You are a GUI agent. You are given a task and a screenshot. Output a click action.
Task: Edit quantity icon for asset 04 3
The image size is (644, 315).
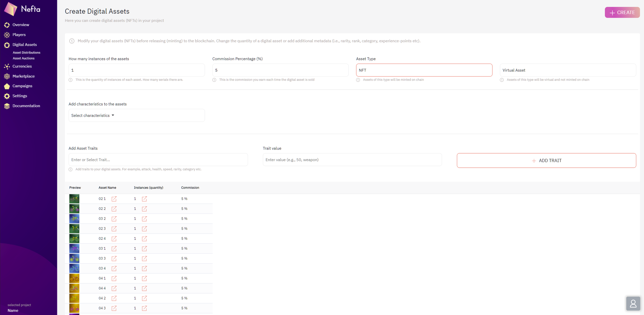pyautogui.click(x=144, y=308)
